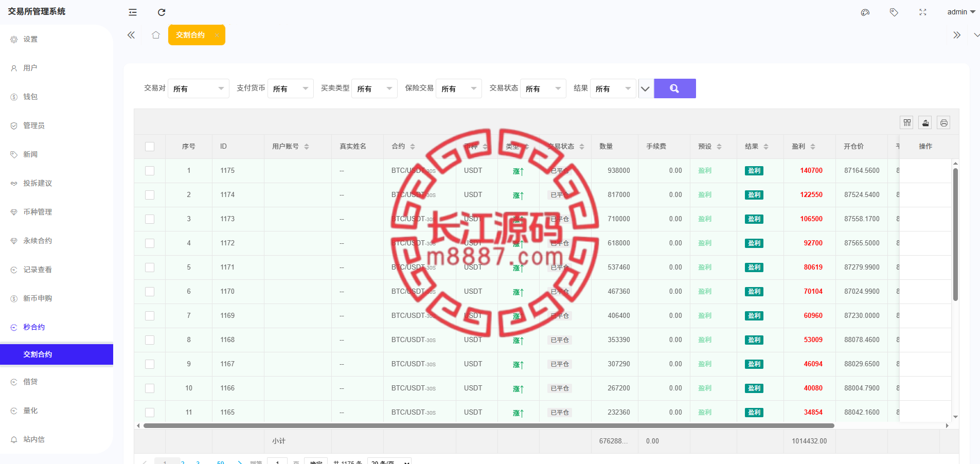Click profit value 140700
This screenshot has height=464, width=980.
(811, 171)
